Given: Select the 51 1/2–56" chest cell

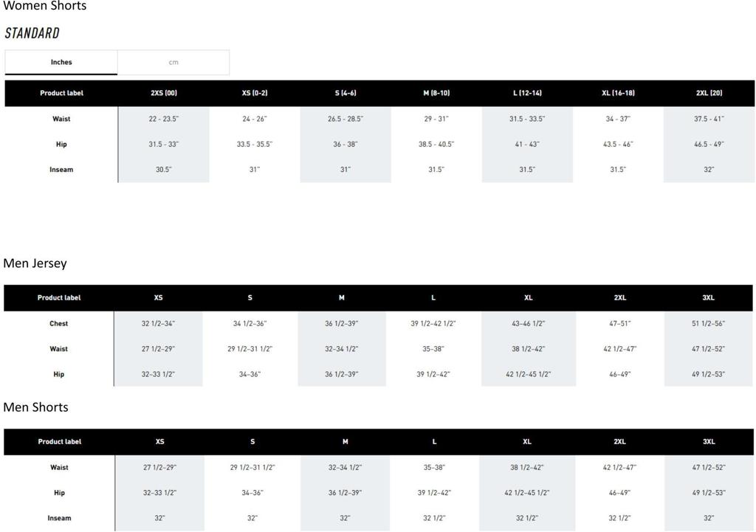Looking at the screenshot, I should (x=709, y=324).
